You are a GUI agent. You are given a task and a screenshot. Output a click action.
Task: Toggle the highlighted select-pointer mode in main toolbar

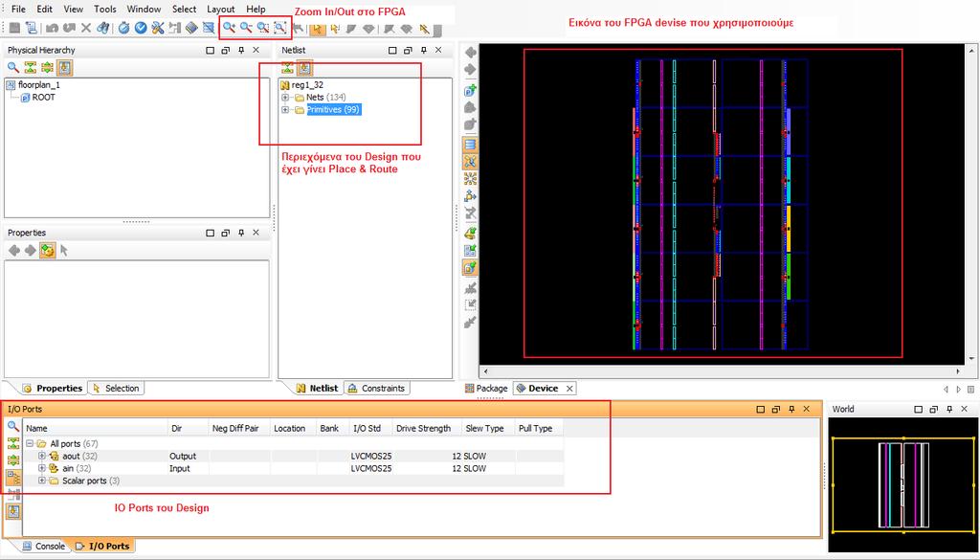point(318,28)
